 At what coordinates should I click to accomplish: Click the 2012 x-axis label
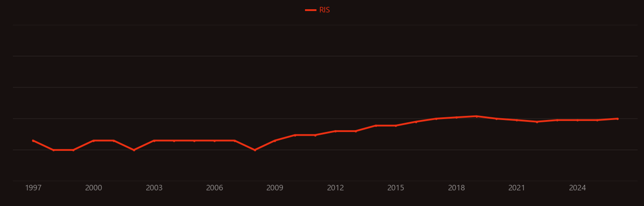[x=335, y=188]
